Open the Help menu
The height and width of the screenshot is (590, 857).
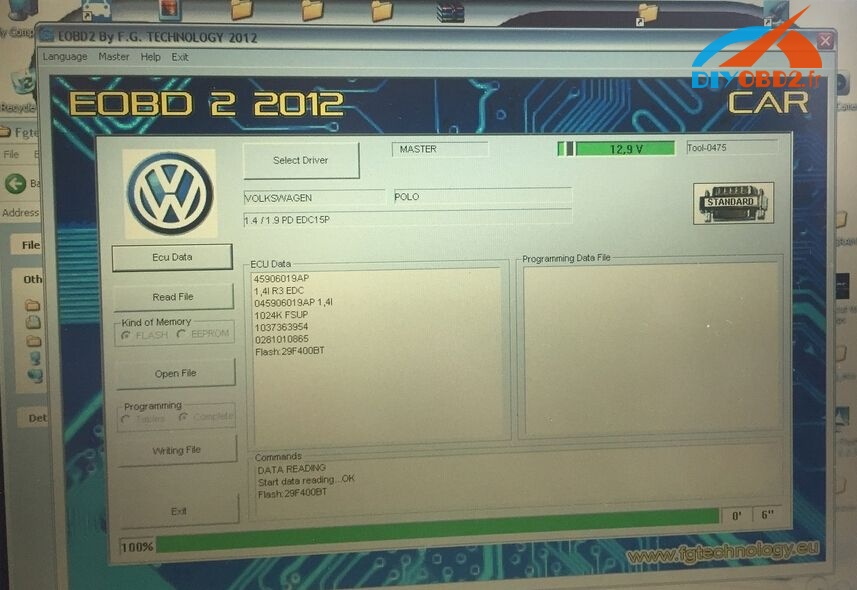point(150,57)
